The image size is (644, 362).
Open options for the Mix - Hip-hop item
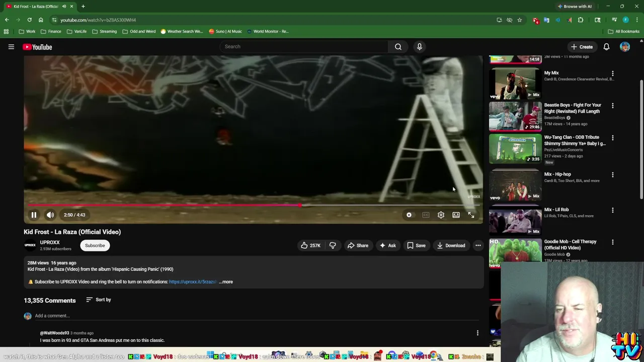pos(612,174)
